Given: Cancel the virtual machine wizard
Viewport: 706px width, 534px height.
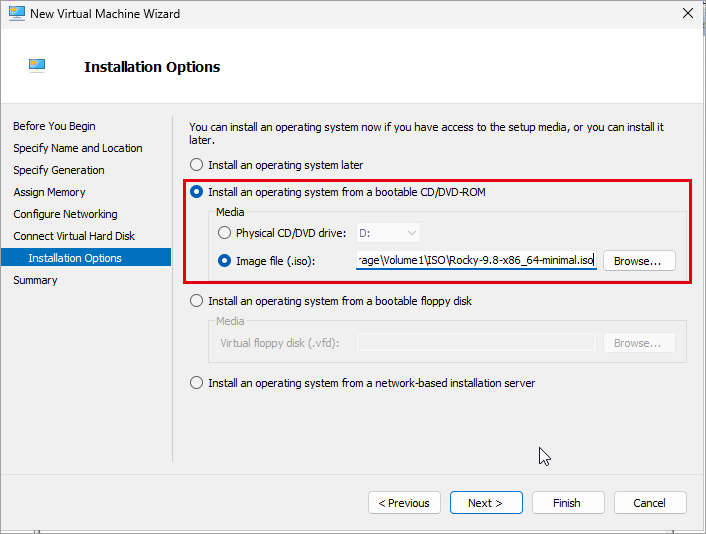Looking at the screenshot, I should [x=650, y=502].
